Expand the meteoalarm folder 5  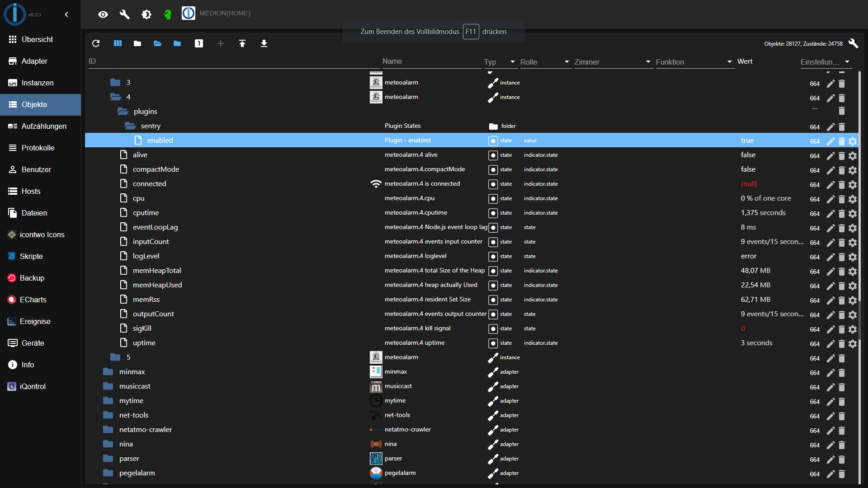click(115, 357)
